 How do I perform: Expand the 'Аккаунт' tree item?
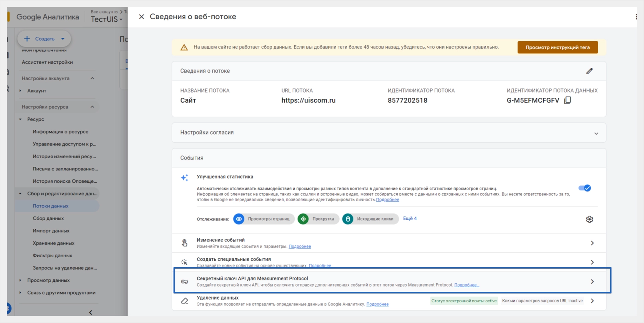[x=20, y=91]
